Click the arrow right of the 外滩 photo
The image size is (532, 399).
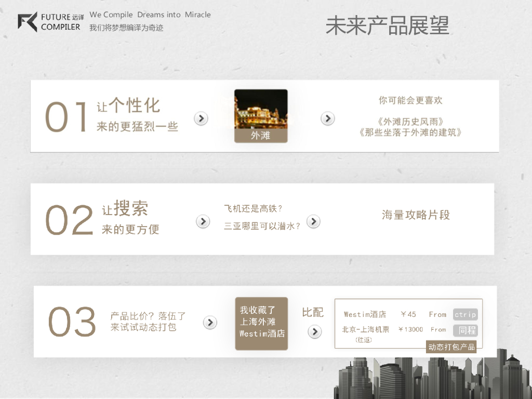(327, 118)
